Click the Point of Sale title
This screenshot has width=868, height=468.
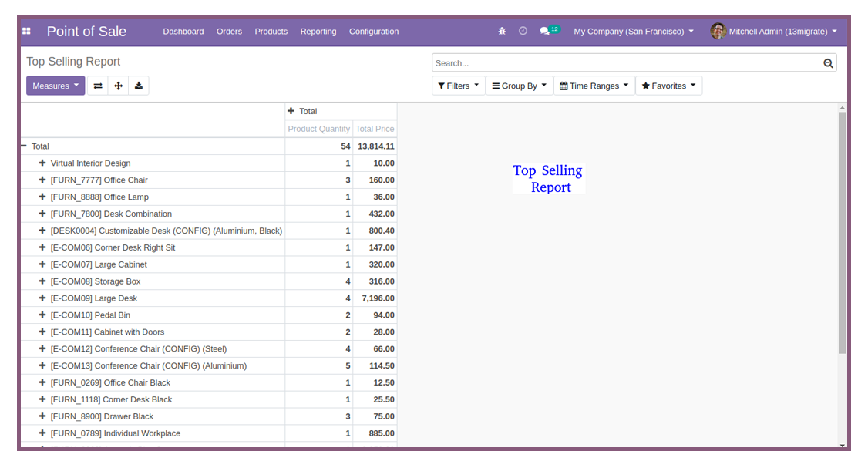tap(86, 32)
